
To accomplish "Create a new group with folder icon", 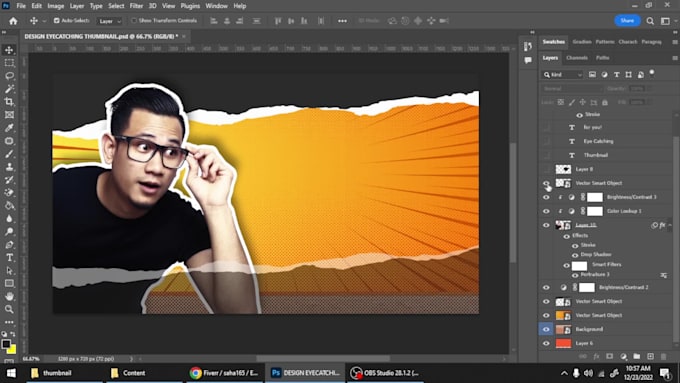I will pos(636,356).
